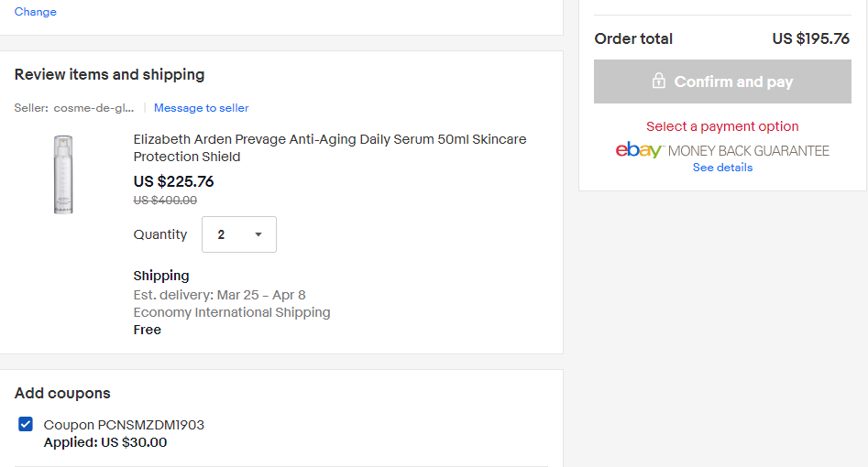868x467 pixels.
Task: Click the Coupon PCNSMZDM1903 label text
Action: pyautogui.click(x=124, y=424)
